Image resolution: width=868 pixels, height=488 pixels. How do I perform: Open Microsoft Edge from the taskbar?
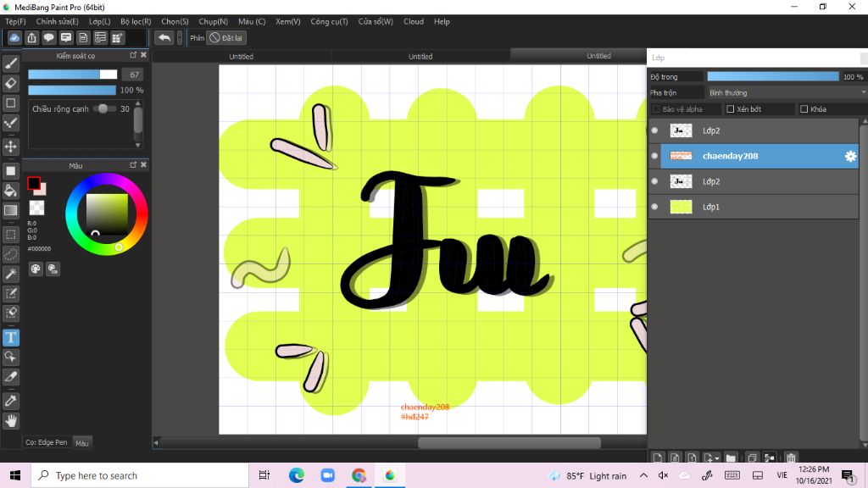(x=297, y=475)
